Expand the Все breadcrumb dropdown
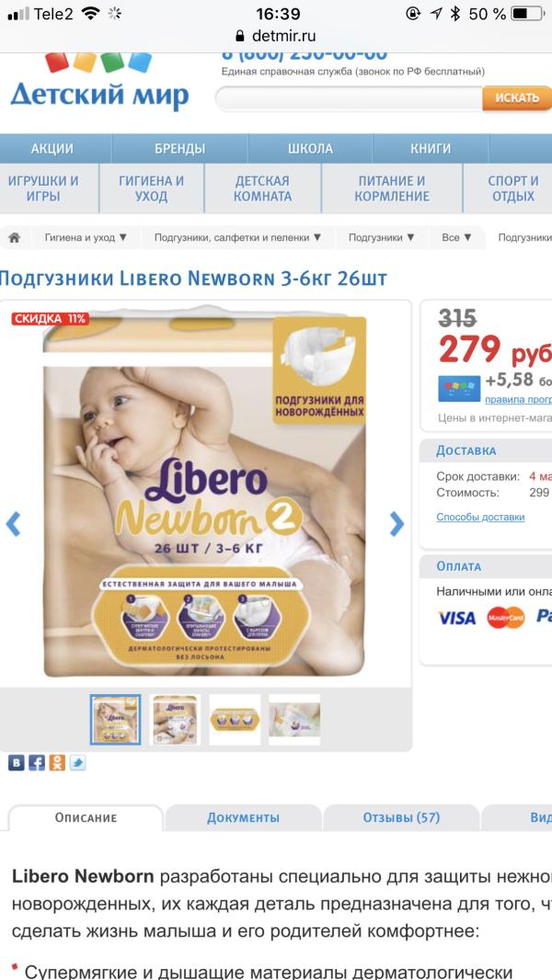This screenshot has height=980, width=552. [456, 237]
